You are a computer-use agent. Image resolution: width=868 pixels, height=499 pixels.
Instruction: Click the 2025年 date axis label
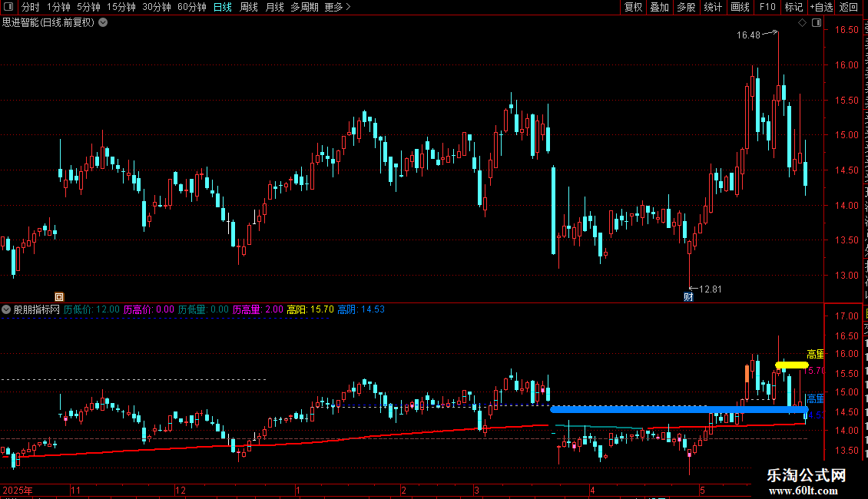(x=18, y=490)
